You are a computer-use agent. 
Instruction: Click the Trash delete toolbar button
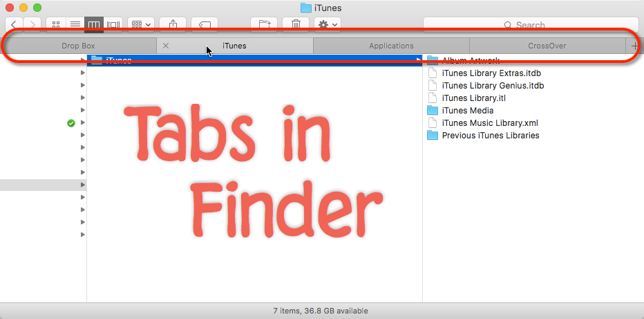pos(296,25)
